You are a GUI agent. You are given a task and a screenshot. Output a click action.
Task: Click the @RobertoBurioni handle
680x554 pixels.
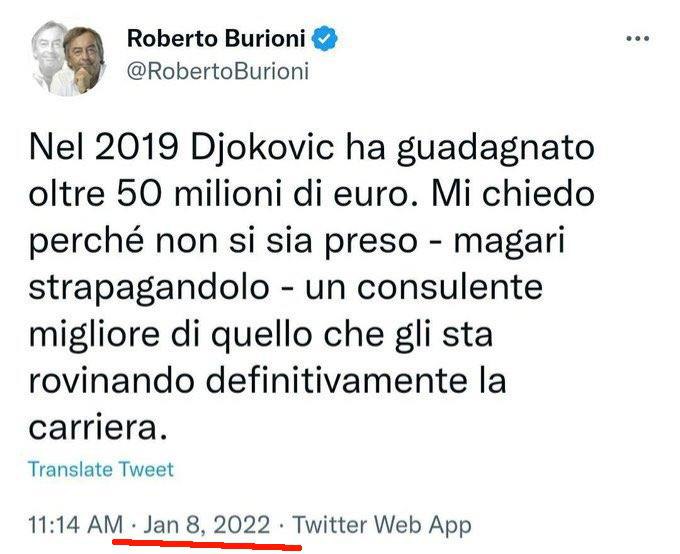(x=217, y=72)
